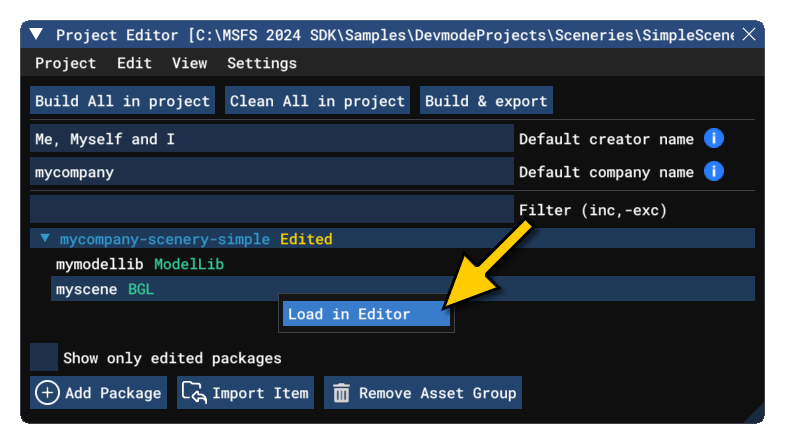Click the Default company name text field
This screenshot has width=785, height=444.
pos(271,172)
